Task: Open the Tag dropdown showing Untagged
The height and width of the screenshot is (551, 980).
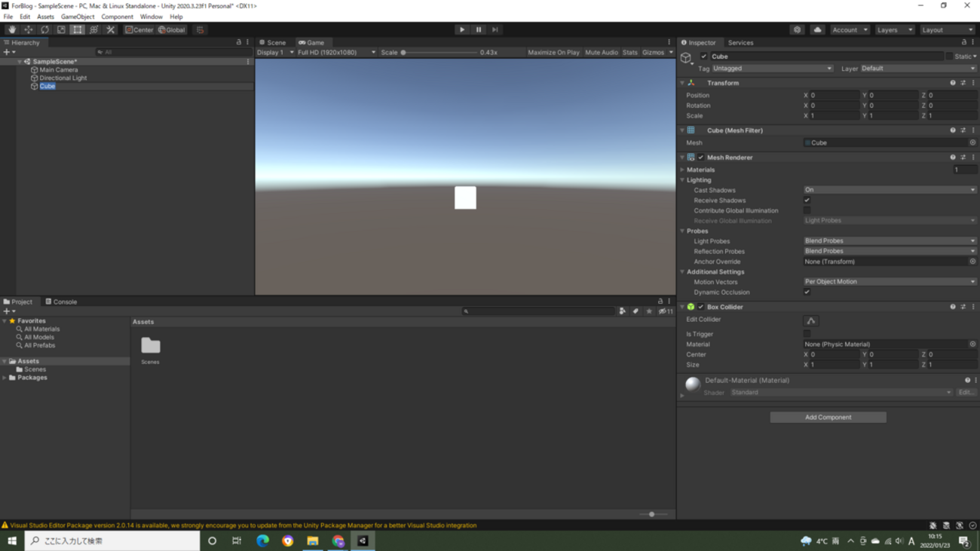Action: 772,69
